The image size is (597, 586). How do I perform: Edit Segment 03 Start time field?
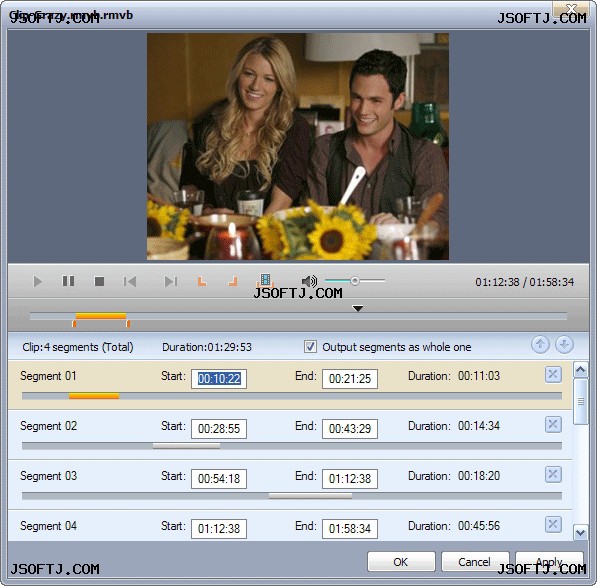(x=219, y=479)
